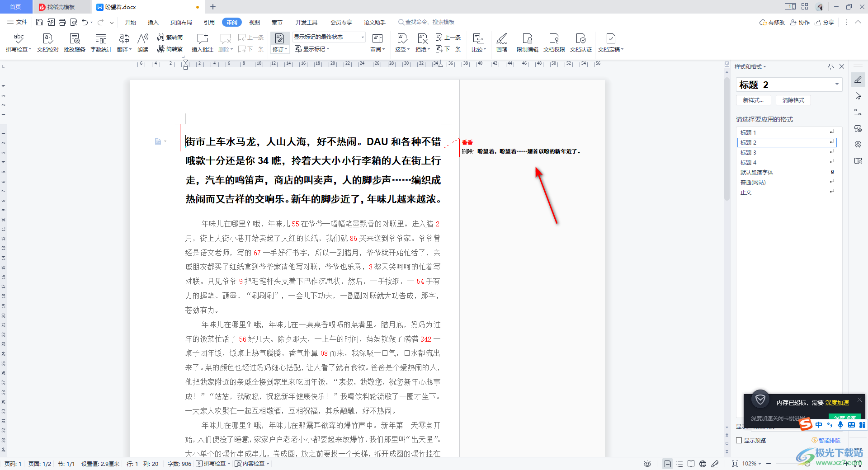Click the 文档认证 document certification icon
Viewport: 868px width, 470px height.
(x=581, y=42)
